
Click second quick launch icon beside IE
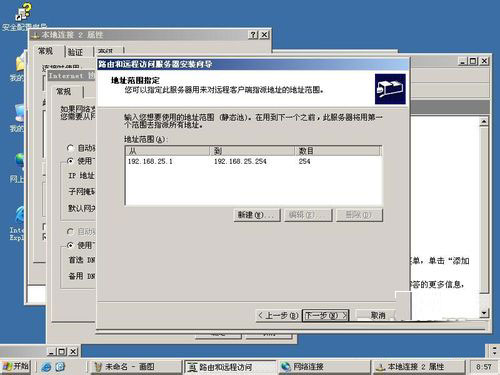tap(60, 367)
